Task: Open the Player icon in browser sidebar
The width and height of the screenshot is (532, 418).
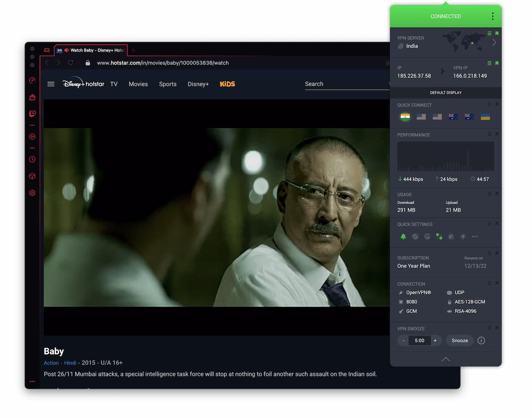Action: pos(32,136)
